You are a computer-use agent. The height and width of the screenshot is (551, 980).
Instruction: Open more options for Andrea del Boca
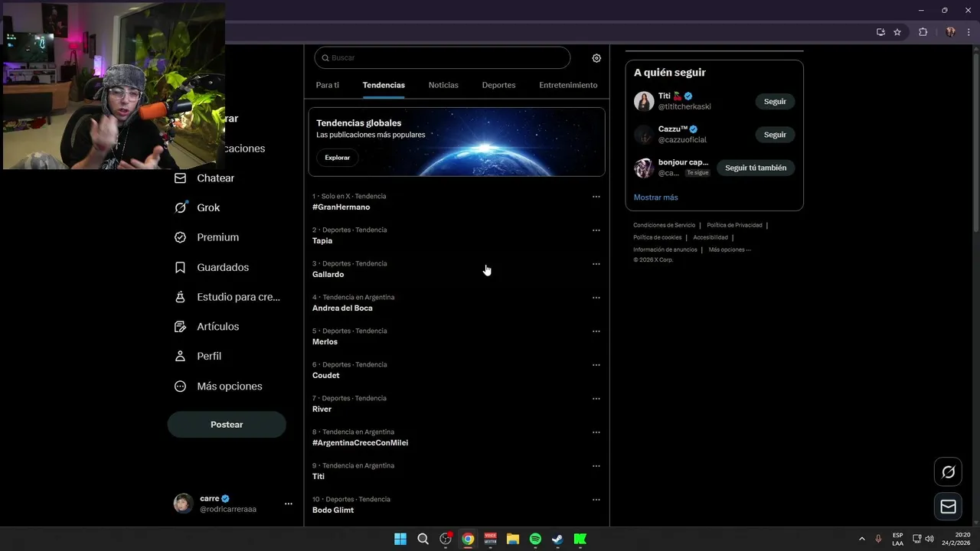[x=596, y=298]
